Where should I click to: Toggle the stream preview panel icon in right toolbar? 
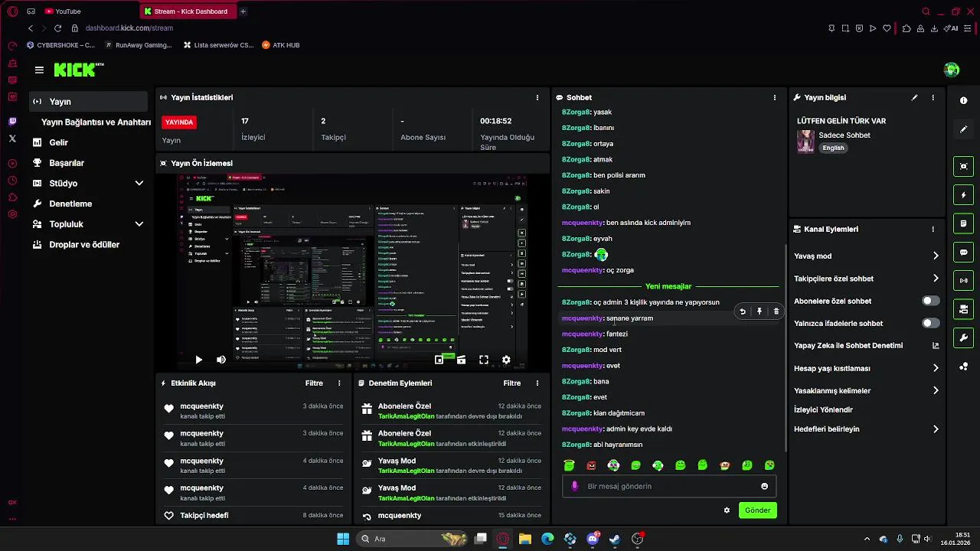tap(963, 166)
